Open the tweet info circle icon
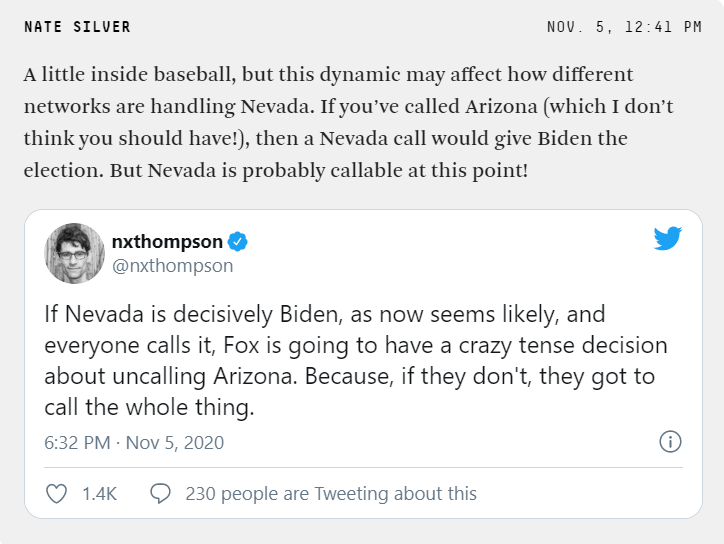724x544 pixels. [670, 441]
